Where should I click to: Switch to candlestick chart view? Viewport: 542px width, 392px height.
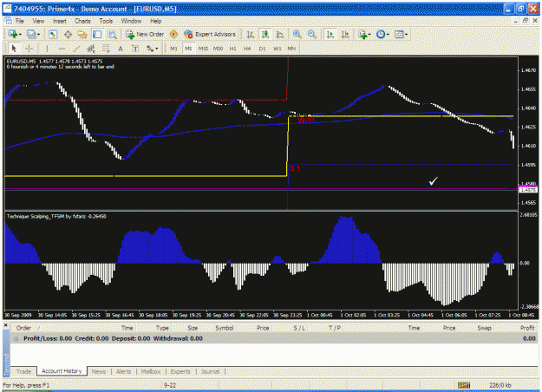(265, 34)
